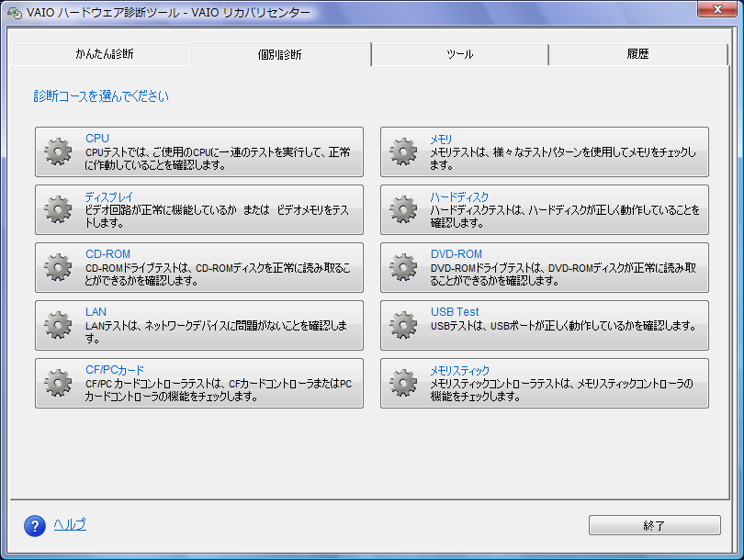The height and width of the screenshot is (560, 744).
Task: Pick the CD-ROM test title
Action: (x=107, y=254)
